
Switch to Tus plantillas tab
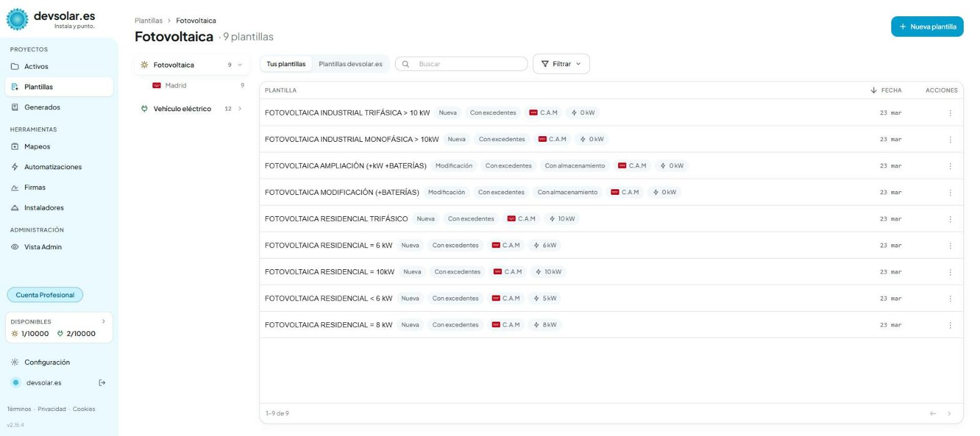pos(286,64)
